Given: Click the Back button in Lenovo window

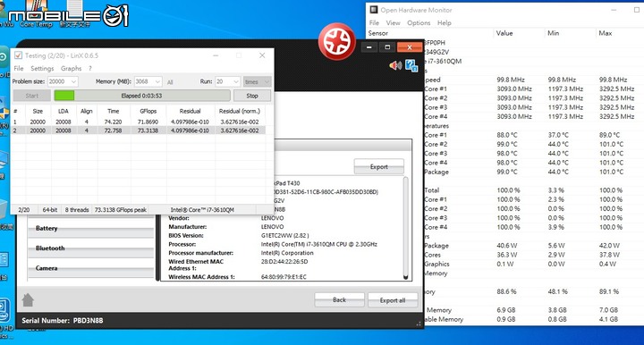Looking at the screenshot, I should coord(339,300).
